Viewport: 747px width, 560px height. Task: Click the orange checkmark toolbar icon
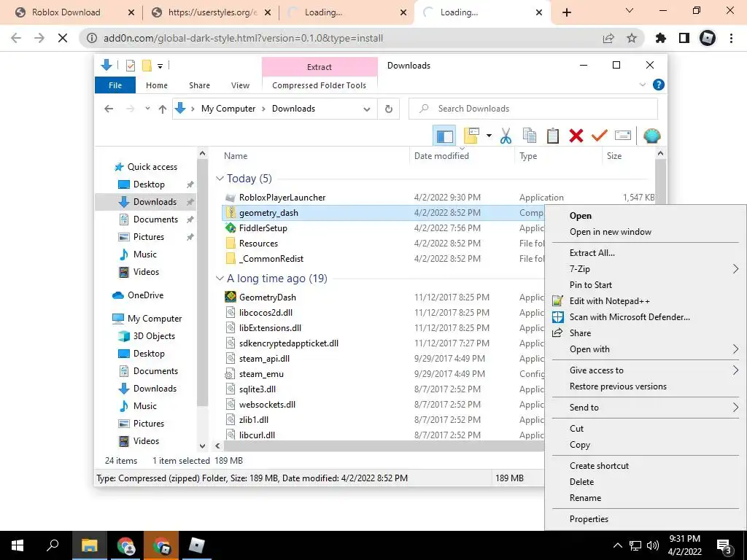[x=600, y=136]
